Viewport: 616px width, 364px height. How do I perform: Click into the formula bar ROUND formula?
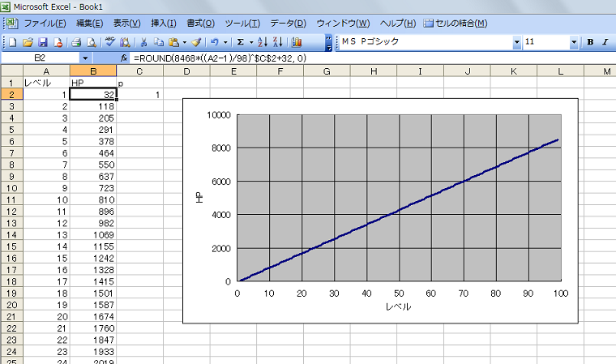(x=220, y=58)
